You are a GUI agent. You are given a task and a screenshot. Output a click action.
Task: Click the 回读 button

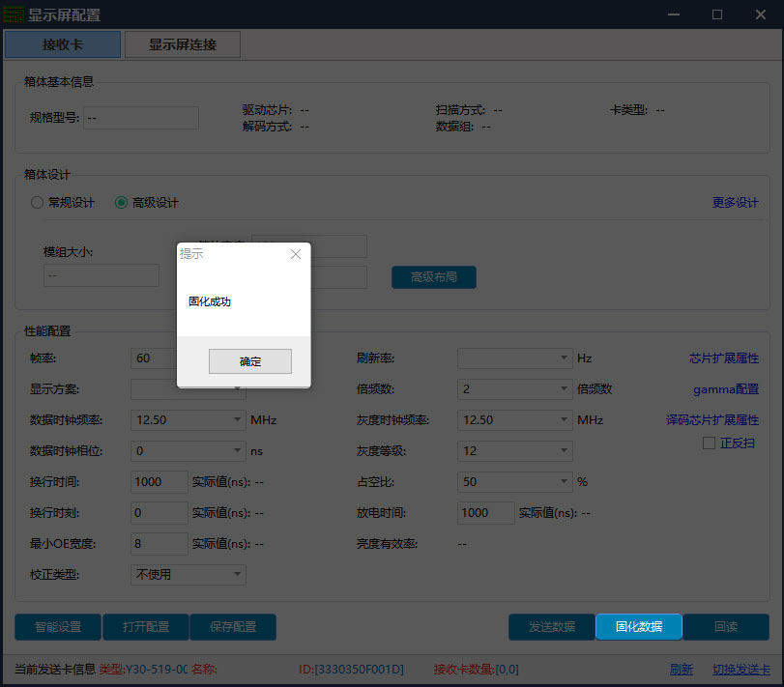pyautogui.click(x=726, y=627)
